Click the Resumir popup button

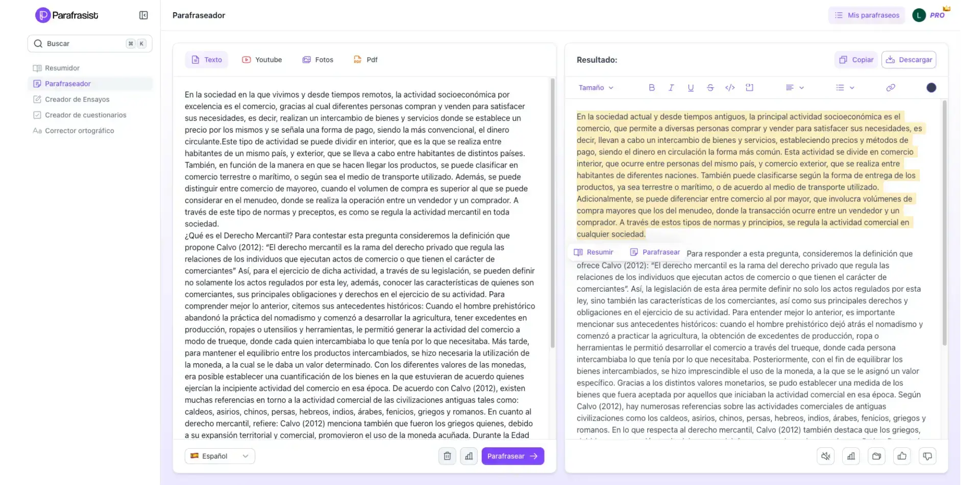594,252
